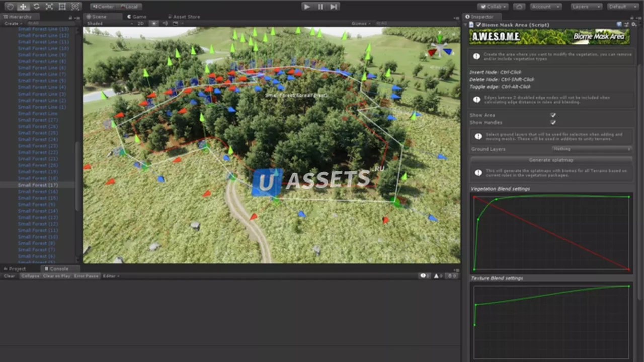The height and width of the screenshot is (362, 644).
Task: Open the Editor dropdown in console
Action: (110, 276)
